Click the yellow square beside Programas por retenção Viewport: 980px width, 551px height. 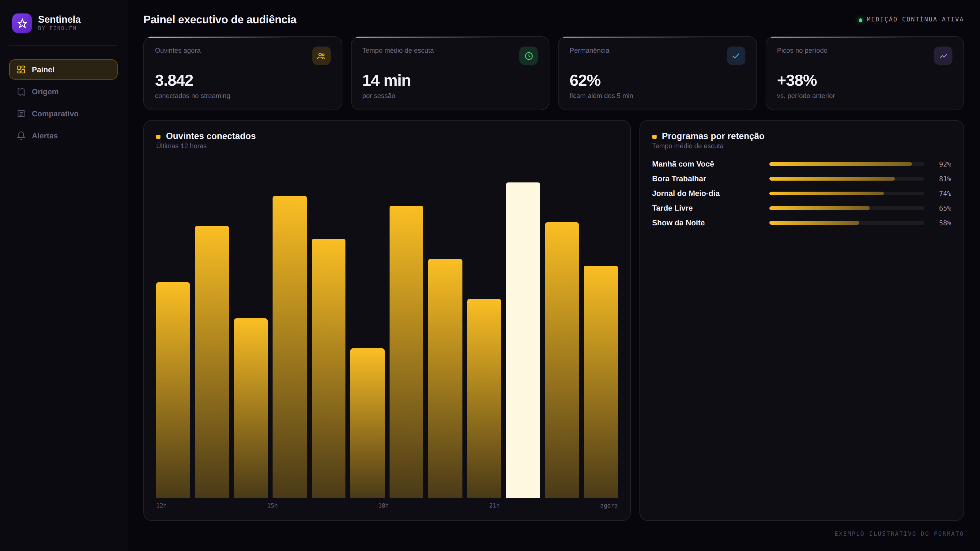pyautogui.click(x=654, y=137)
